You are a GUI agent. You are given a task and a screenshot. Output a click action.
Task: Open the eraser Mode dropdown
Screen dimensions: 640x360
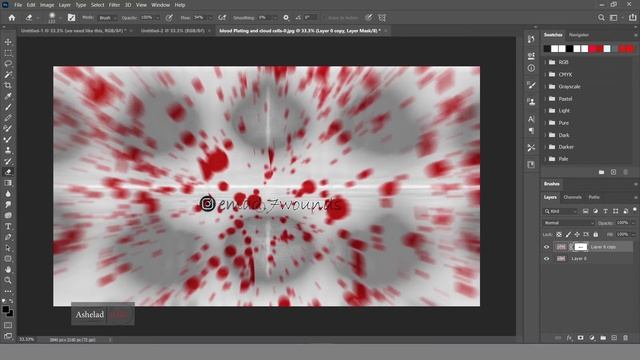click(x=107, y=18)
